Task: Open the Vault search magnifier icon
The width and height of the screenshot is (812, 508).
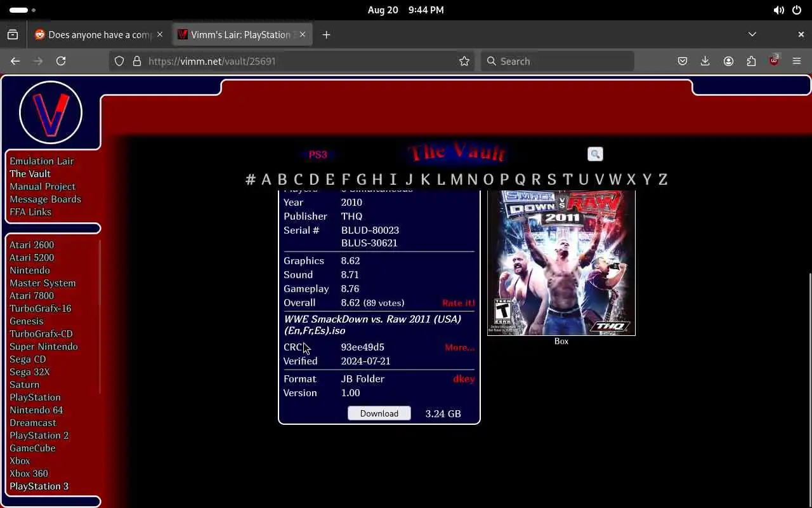Action: 595,154
